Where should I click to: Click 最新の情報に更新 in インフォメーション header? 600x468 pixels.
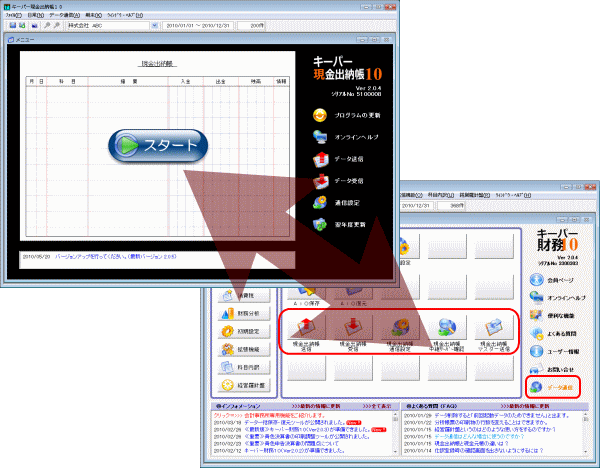point(316,406)
